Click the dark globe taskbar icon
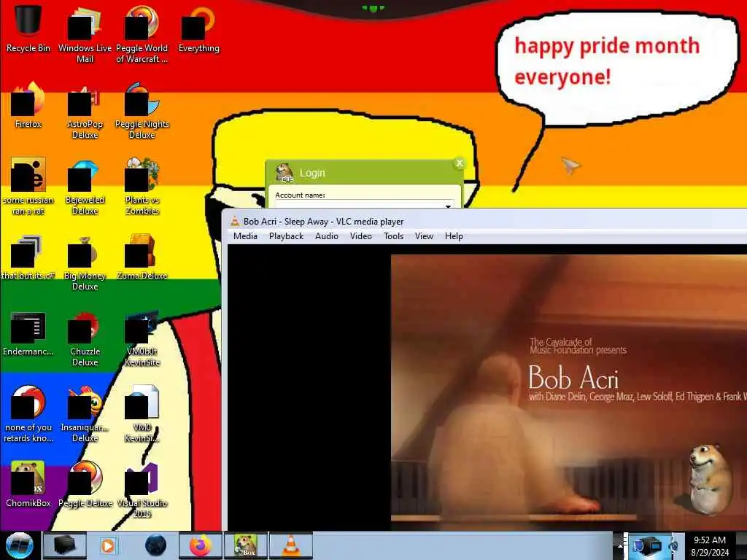Image resolution: width=747 pixels, height=560 pixels. (x=155, y=545)
